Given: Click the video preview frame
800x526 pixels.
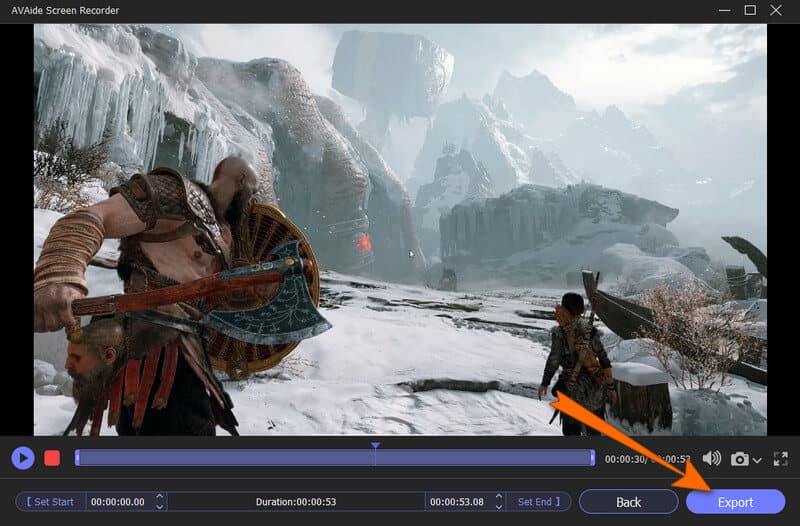Looking at the screenshot, I should click(400, 230).
